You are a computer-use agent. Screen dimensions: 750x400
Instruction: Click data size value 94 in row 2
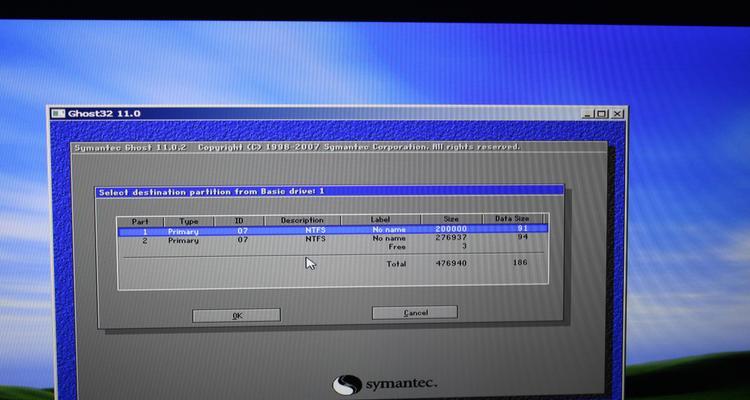click(522, 237)
